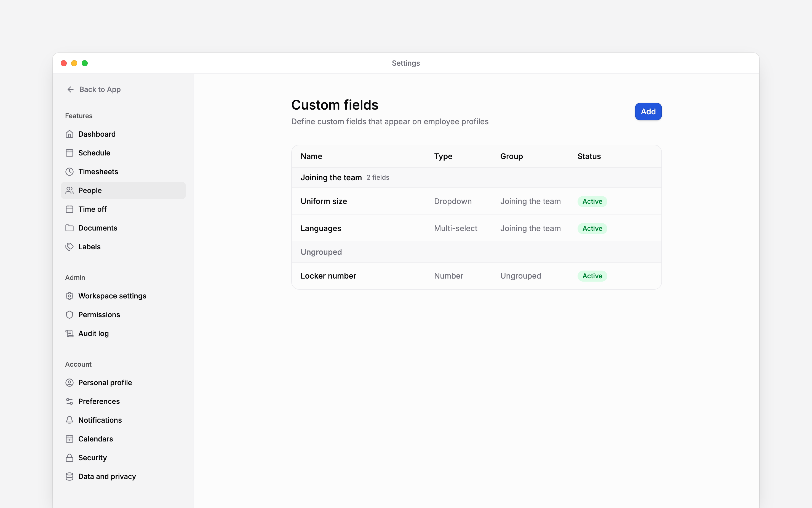Open the Languages field row
The height and width of the screenshot is (508, 812).
[x=476, y=229]
